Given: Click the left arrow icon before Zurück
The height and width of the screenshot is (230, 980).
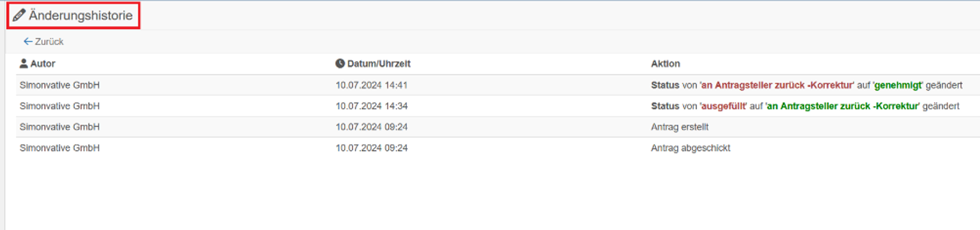Looking at the screenshot, I should [28, 41].
